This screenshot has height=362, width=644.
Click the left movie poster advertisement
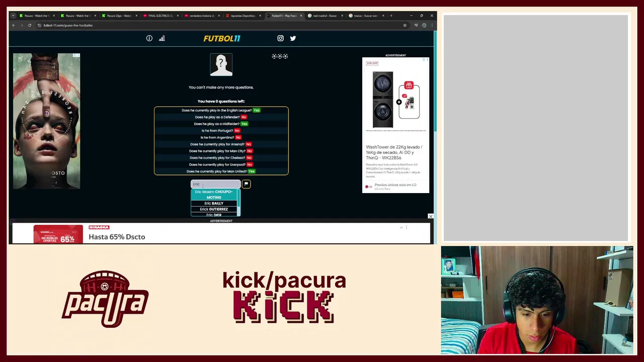coord(46,121)
